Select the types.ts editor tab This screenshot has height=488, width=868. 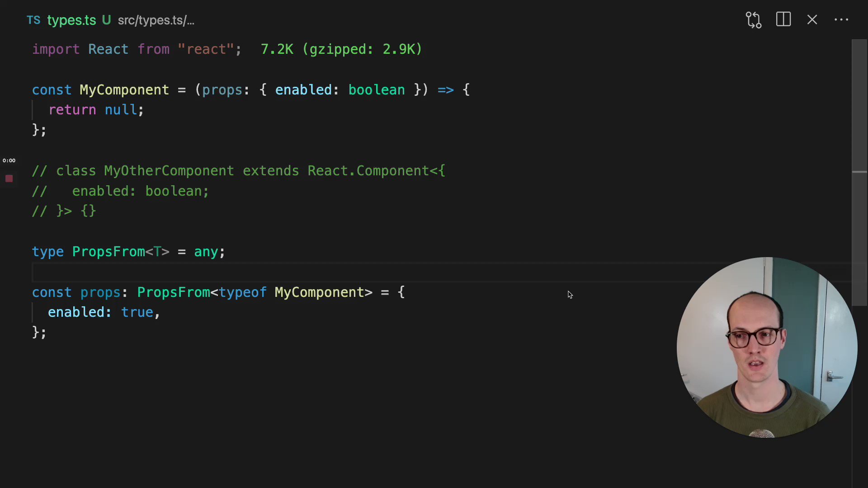72,20
